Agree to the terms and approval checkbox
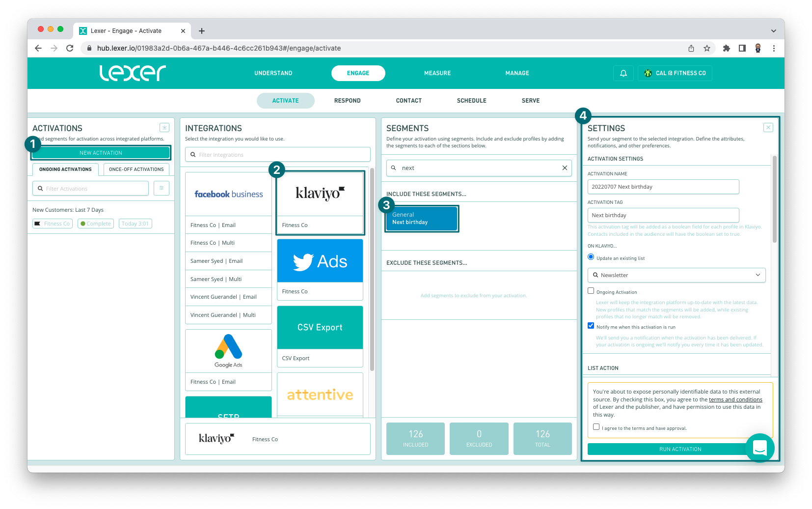Image resolution: width=812 pixels, height=509 pixels. [x=596, y=427]
